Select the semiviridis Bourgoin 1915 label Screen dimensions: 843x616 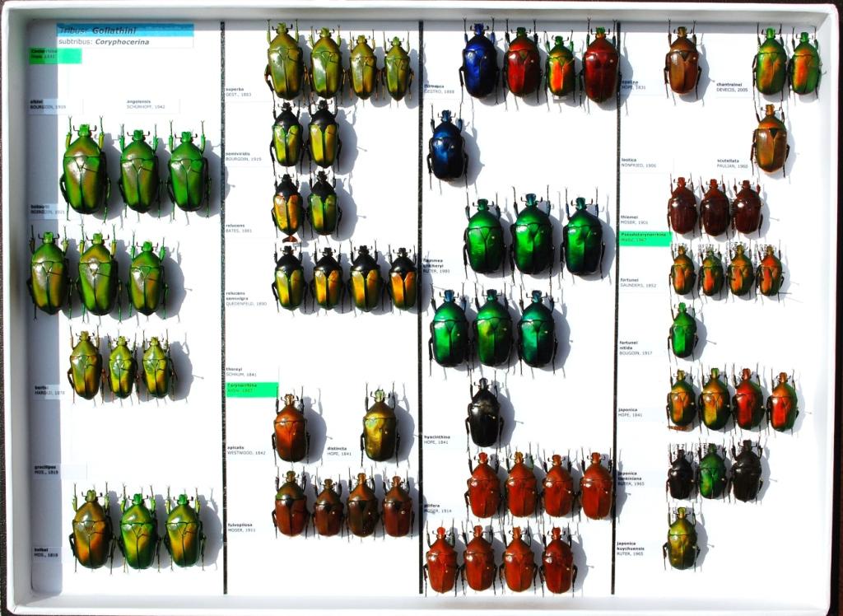click(x=244, y=156)
